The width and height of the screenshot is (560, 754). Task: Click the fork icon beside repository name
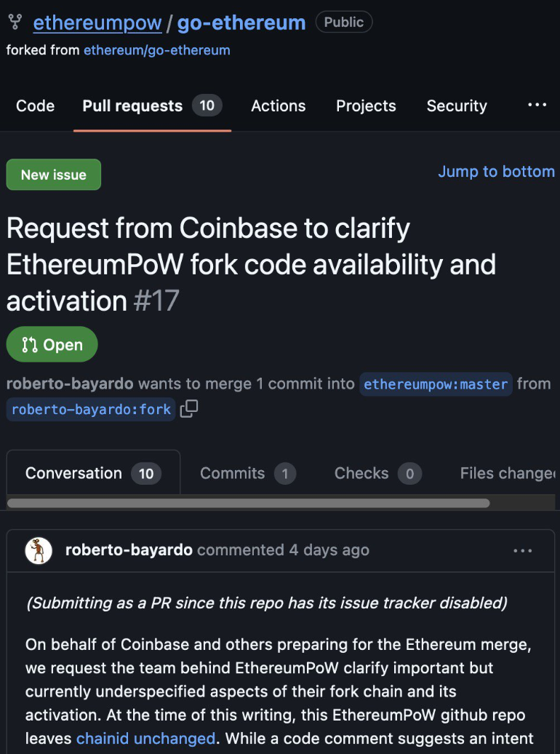tap(15, 23)
